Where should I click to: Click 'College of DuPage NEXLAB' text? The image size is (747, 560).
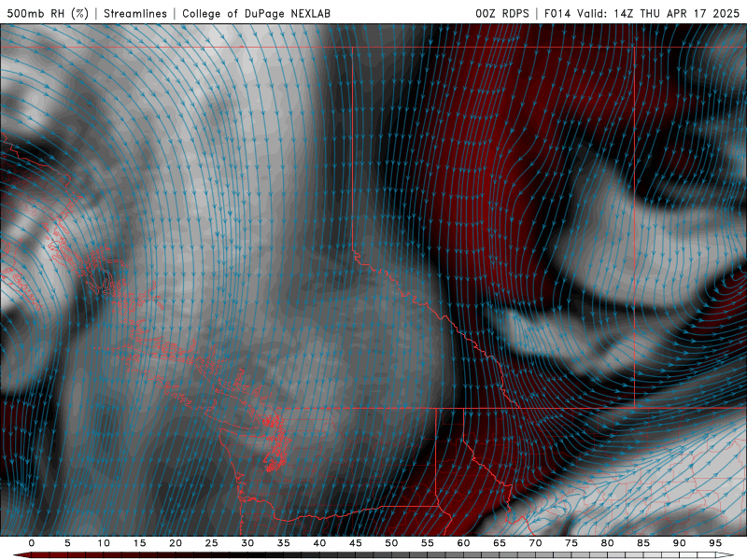pyautogui.click(x=256, y=13)
